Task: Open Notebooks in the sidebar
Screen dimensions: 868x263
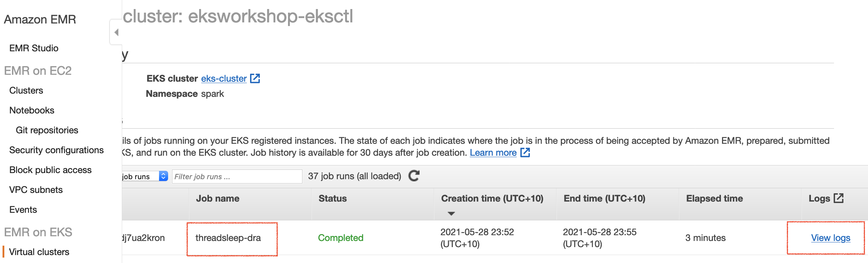Action: click(32, 110)
